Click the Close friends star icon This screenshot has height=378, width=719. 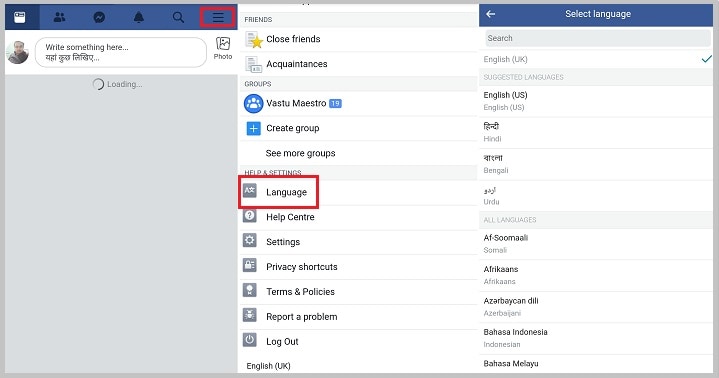[253, 39]
